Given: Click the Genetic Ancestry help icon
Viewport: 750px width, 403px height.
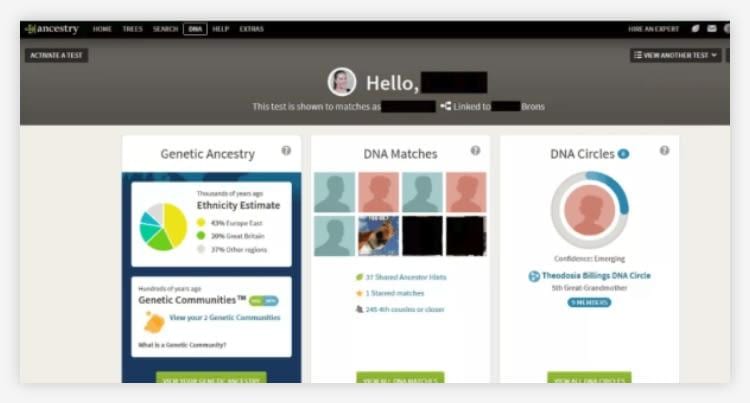Looking at the screenshot, I should [286, 151].
